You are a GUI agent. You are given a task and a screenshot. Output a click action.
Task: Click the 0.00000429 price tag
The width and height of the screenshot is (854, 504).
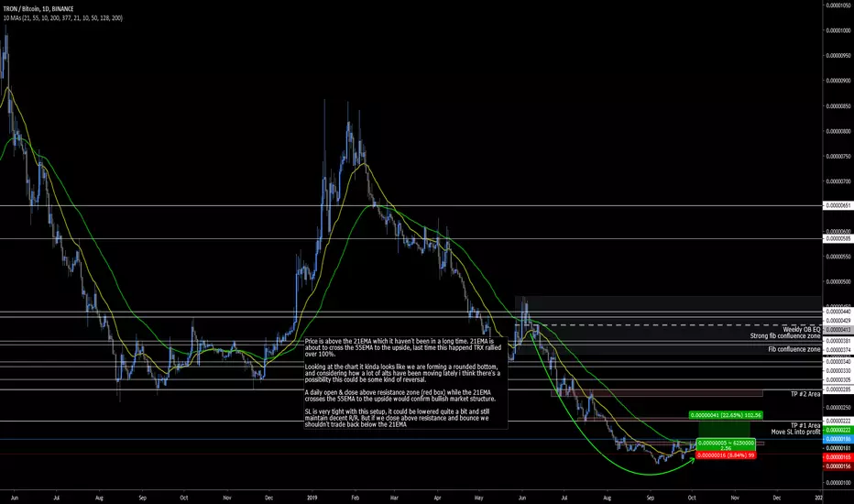tap(838, 321)
